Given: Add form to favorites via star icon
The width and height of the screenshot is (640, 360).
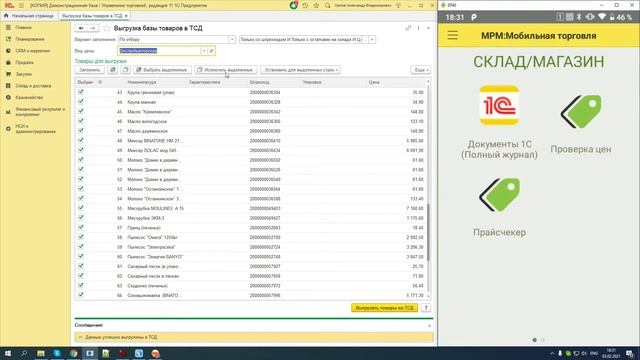Looking at the screenshot, I should coord(107,28).
